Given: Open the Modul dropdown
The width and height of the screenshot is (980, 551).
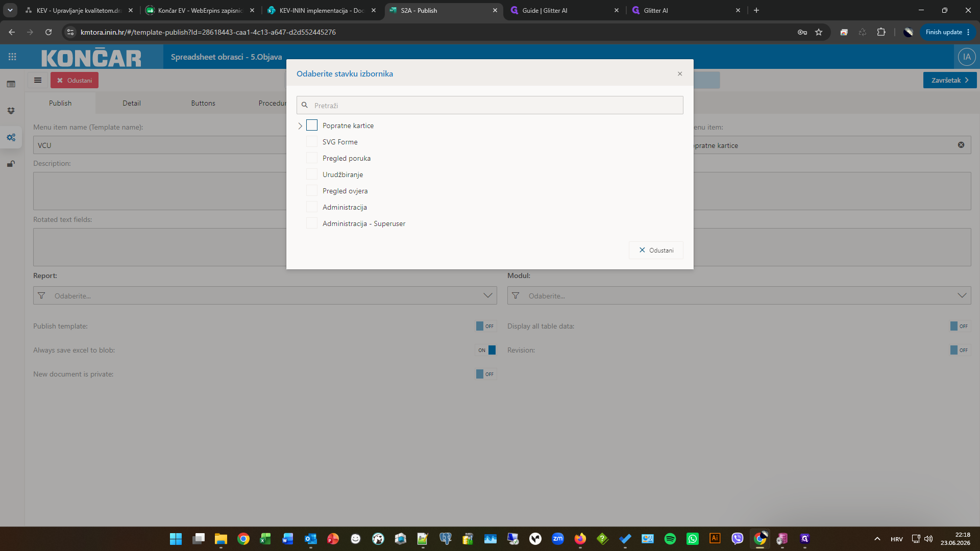Looking at the screenshot, I should pos(739,295).
